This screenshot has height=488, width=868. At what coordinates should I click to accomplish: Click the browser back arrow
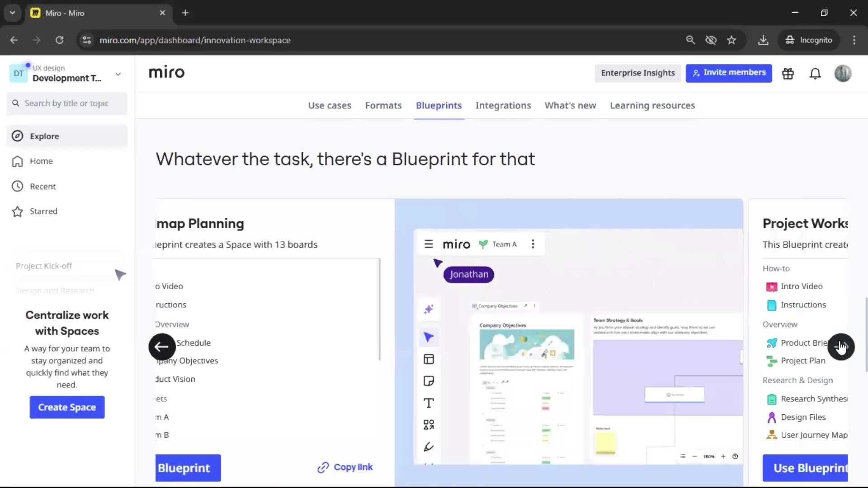coord(14,40)
